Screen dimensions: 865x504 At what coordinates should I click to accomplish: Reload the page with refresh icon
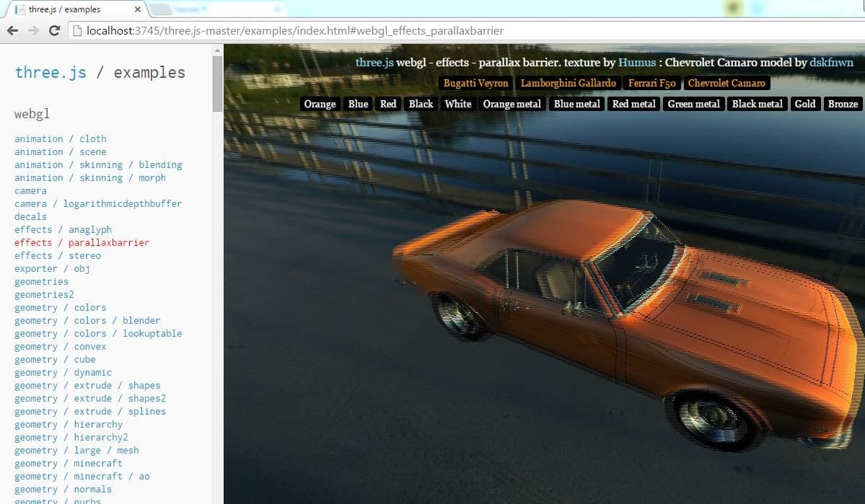pos(54,31)
